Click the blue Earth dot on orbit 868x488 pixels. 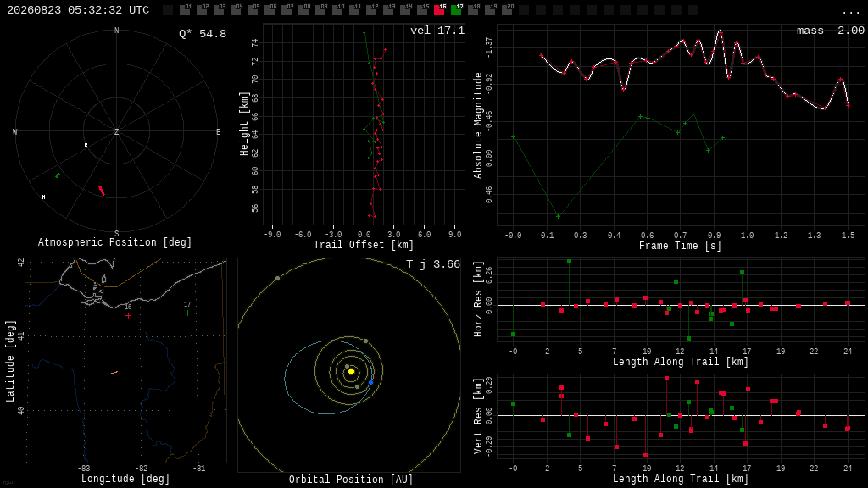click(x=371, y=382)
